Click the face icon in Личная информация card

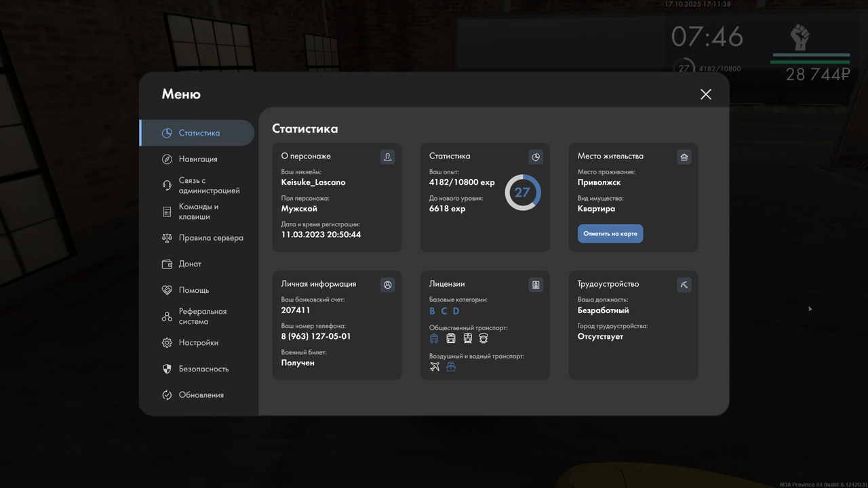388,285
